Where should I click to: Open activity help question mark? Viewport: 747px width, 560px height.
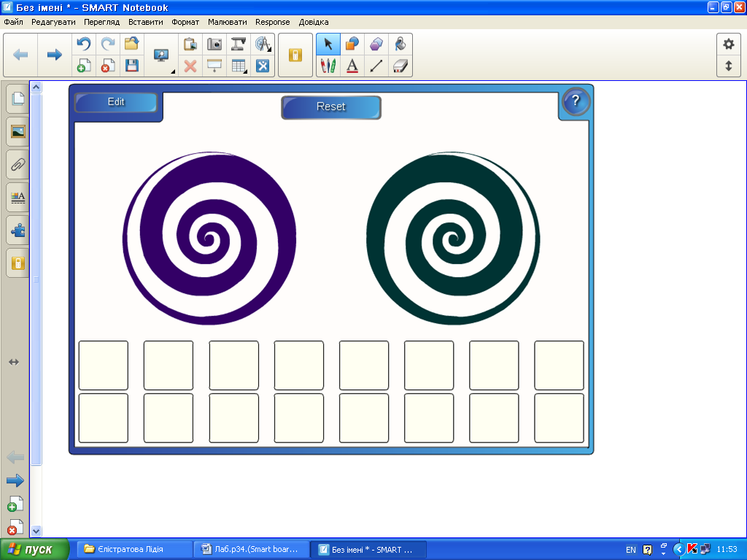click(x=576, y=101)
